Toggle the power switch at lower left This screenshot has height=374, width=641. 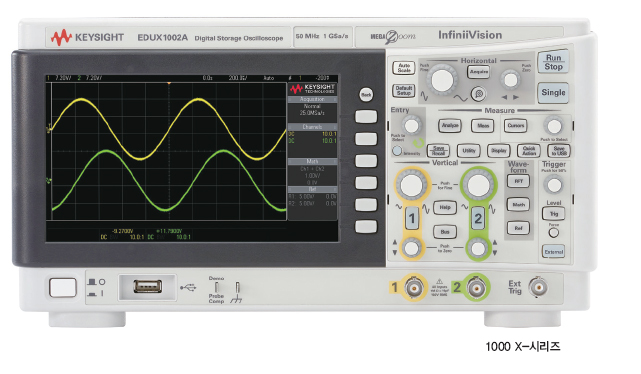(x=63, y=288)
